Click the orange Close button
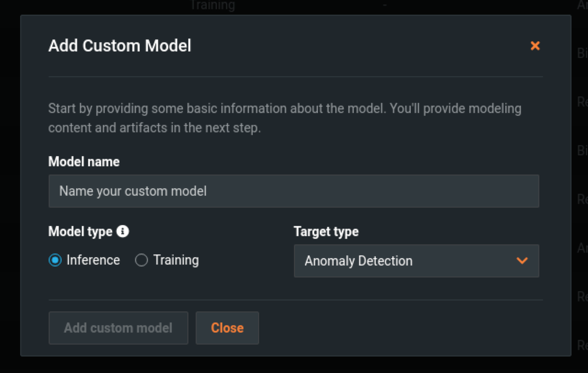The width and height of the screenshot is (588, 373). point(227,328)
